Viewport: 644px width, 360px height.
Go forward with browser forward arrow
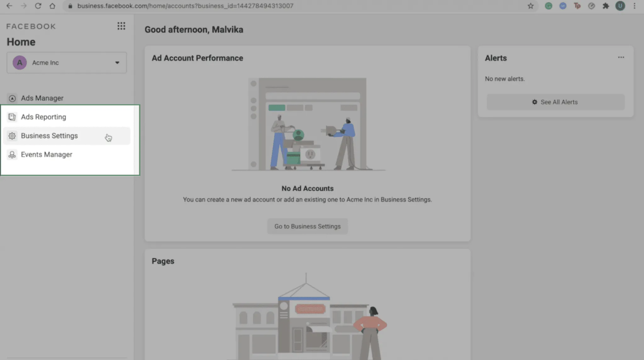coord(23,6)
